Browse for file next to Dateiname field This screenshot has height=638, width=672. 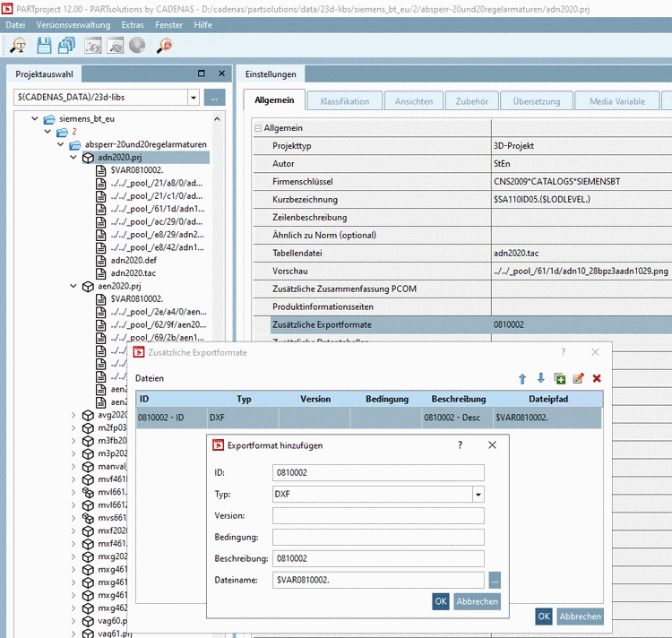tap(495, 580)
